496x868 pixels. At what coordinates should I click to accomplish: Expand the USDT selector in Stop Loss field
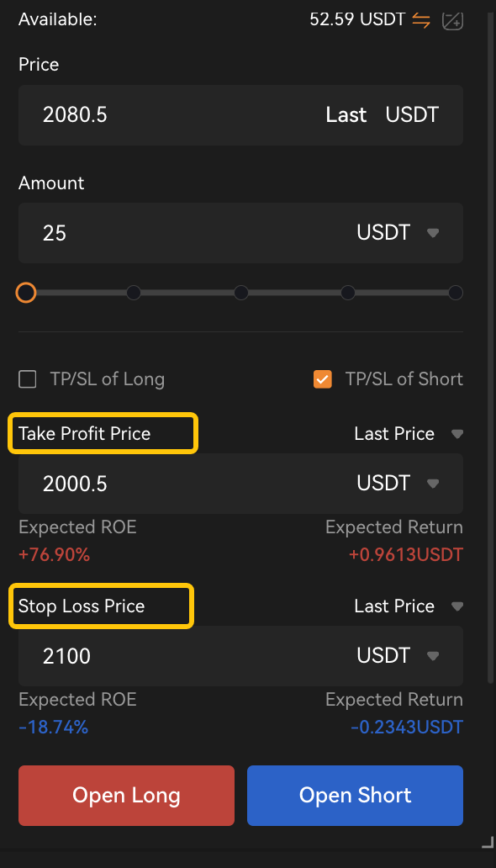(433, 655)
